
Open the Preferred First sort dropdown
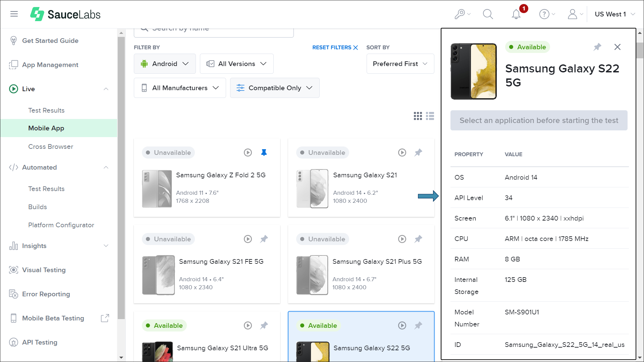tap(400, 64)
